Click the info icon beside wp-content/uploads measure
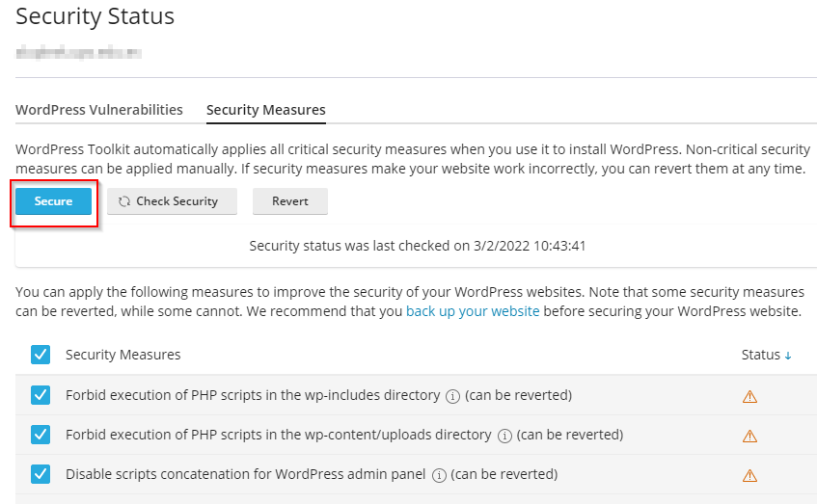 click(504, 436)
